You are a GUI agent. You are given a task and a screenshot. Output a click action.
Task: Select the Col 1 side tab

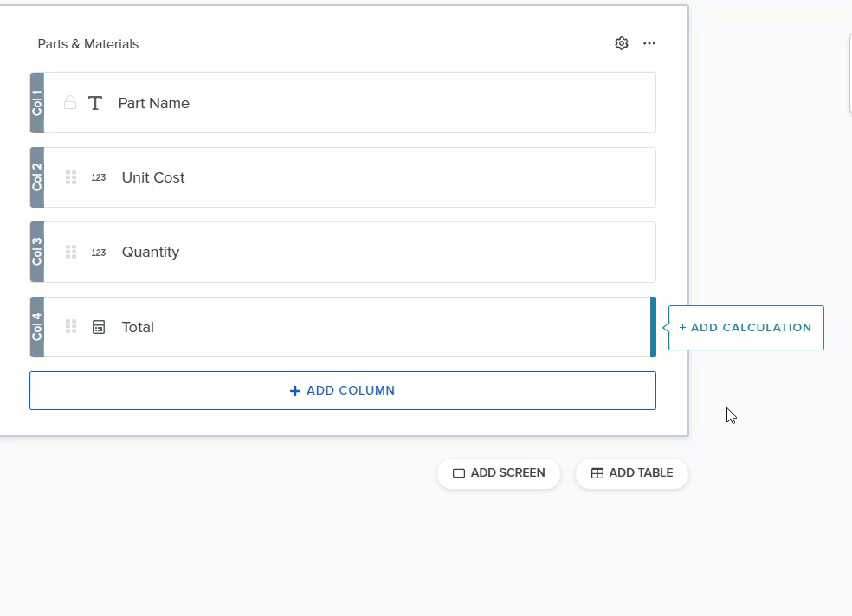point(37,103)
